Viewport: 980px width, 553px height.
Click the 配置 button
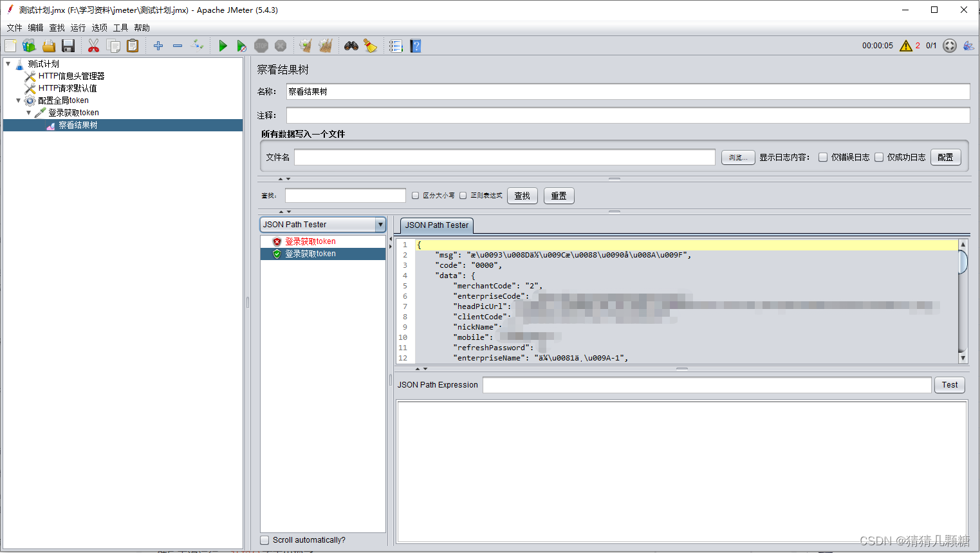(x=945, y=157)
